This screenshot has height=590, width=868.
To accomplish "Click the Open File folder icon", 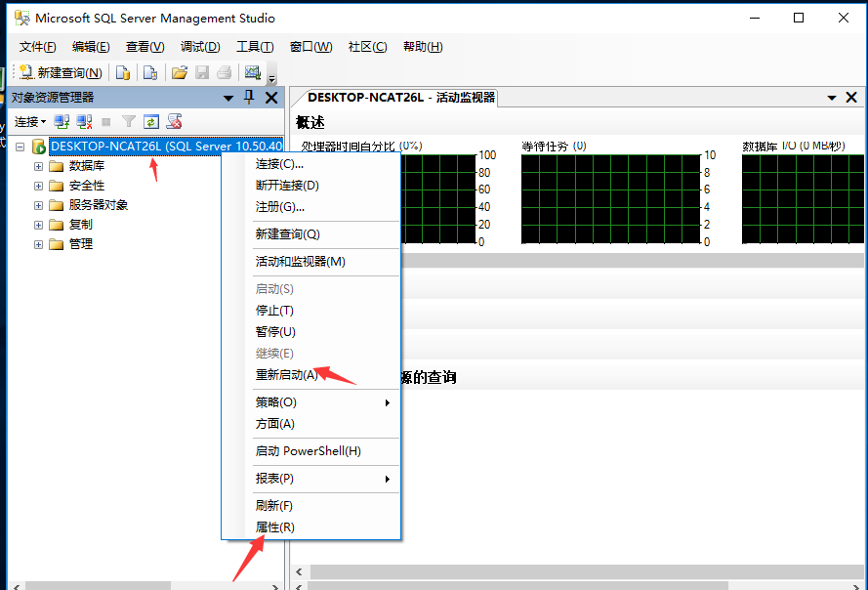I will point(180,72).
